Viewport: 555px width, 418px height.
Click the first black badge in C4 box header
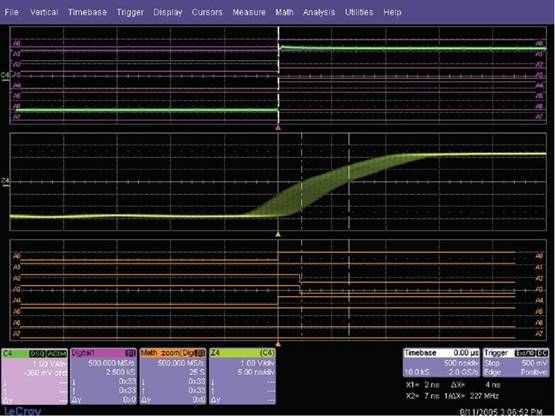coord(37,354)
